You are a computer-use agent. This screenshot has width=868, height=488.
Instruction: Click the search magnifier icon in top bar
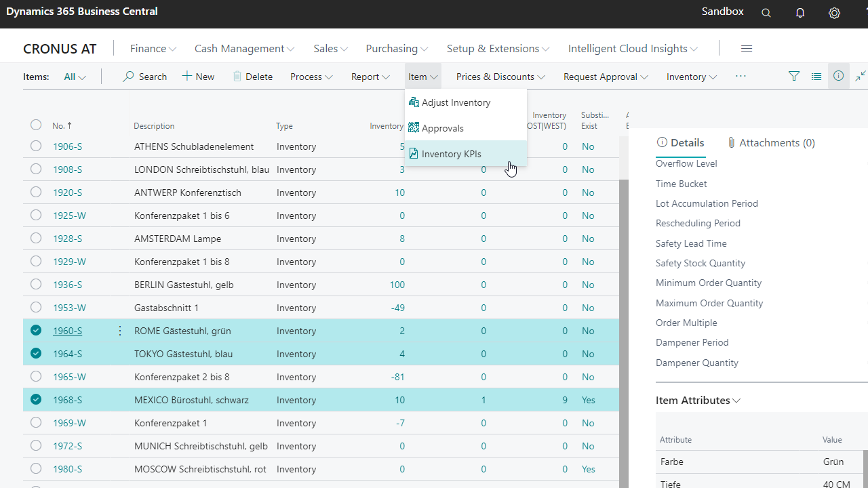click(766, 13)
